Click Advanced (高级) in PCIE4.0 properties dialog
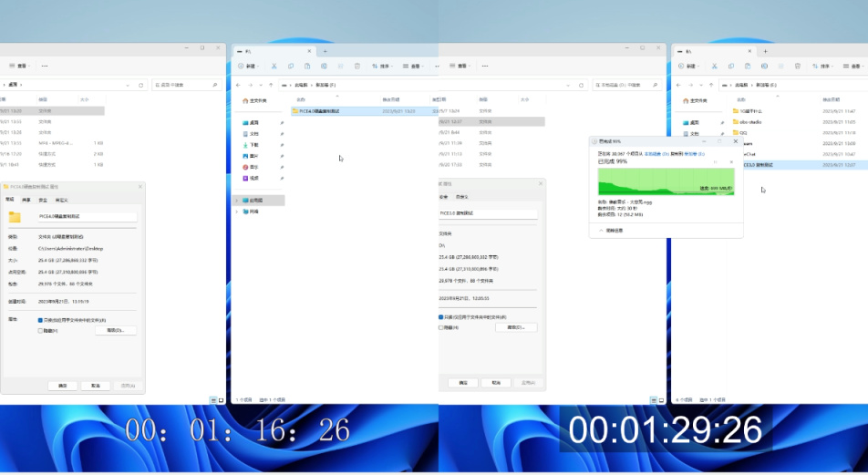The height and width of the screenshot is (475, 868). click(116, 331)
